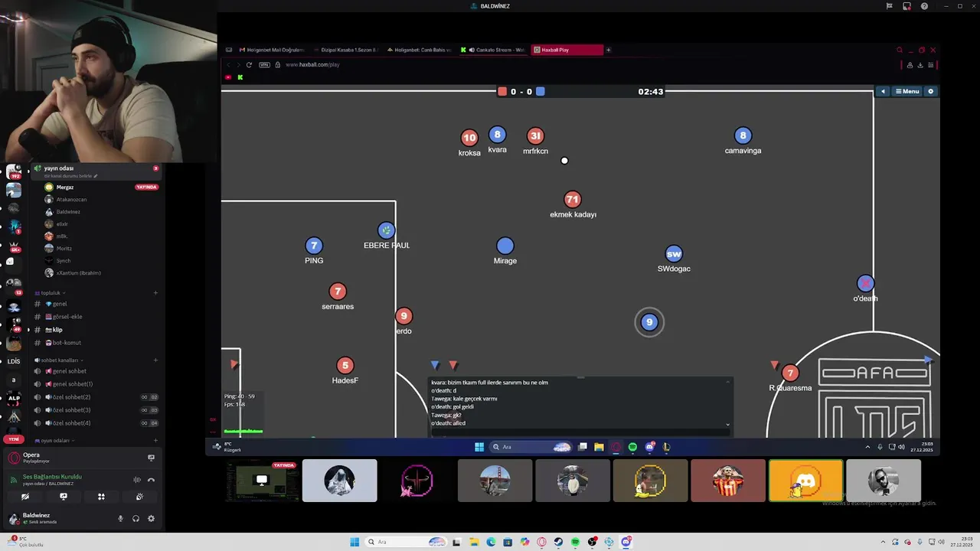Open the bot-komut text channel
Viewport: 980px width, 551px height.
coord(96,343)
